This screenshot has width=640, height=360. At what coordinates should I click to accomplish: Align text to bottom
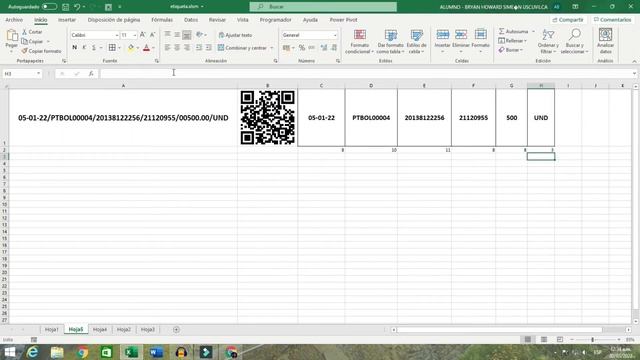187,35
